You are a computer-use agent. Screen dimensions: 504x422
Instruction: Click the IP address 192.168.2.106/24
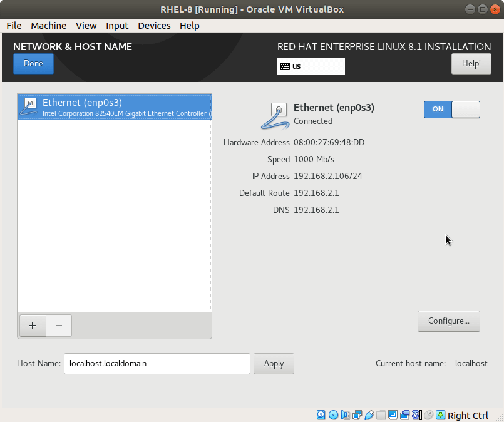328,176
